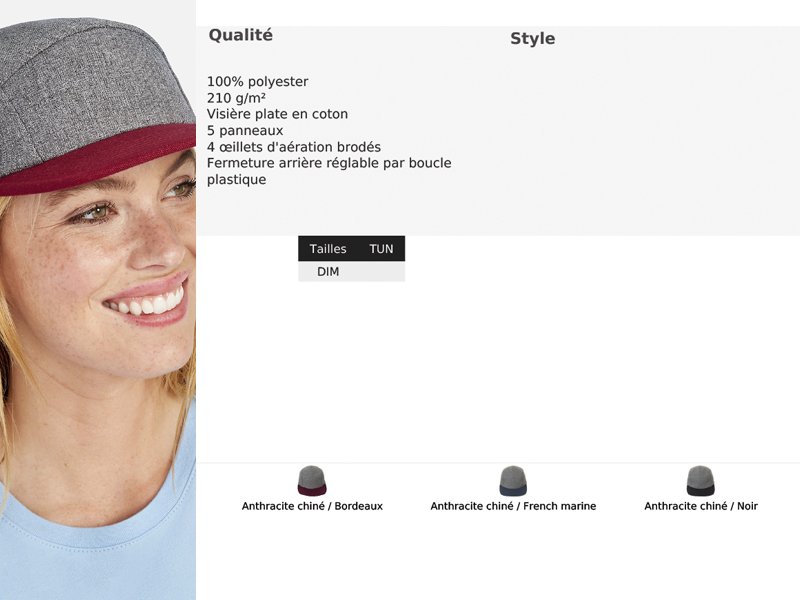
Task: Click the 100% polyester description line
Action: click(x=258, y=82)
